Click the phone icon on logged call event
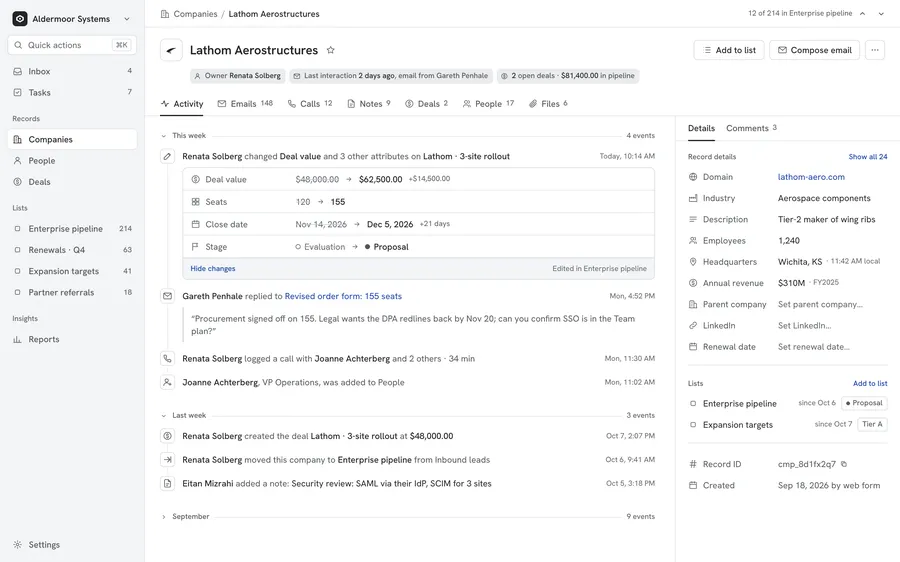Screen dimensions: 900x562 [167, 358]
